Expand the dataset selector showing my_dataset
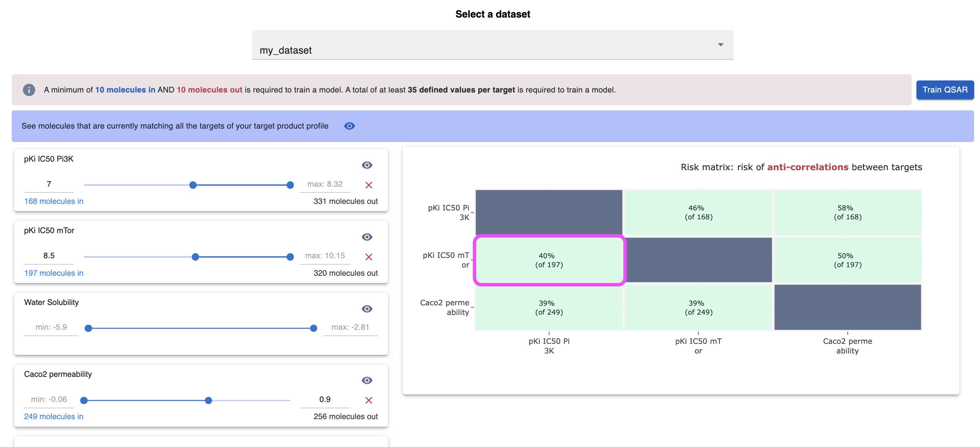Viewport: 980px width, 447px height. click(x=493, y=45)
